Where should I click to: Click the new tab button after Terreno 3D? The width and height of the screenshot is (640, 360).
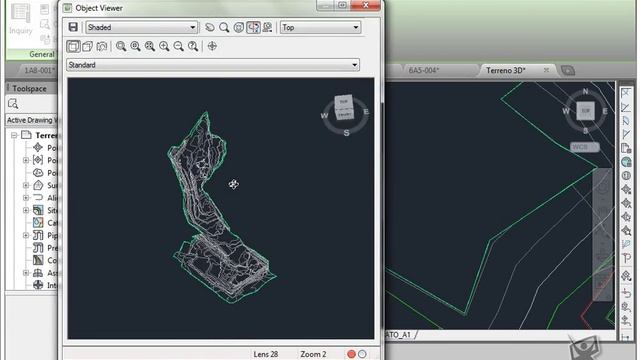click(568, 71)
